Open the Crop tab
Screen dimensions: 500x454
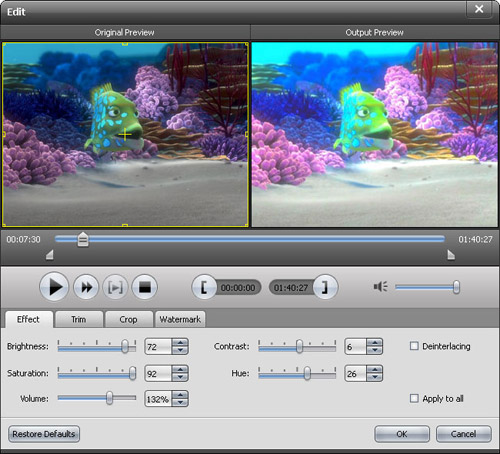pos(128,319)
